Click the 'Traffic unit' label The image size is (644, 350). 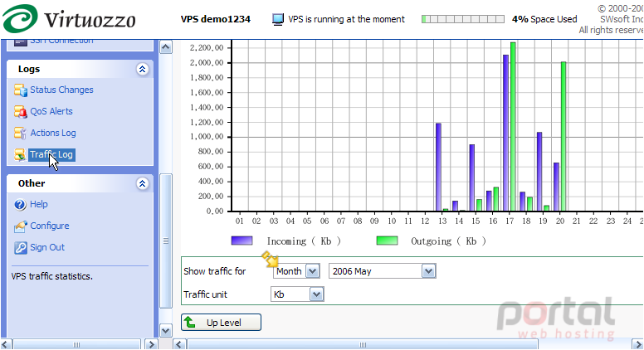coord(205,294)
